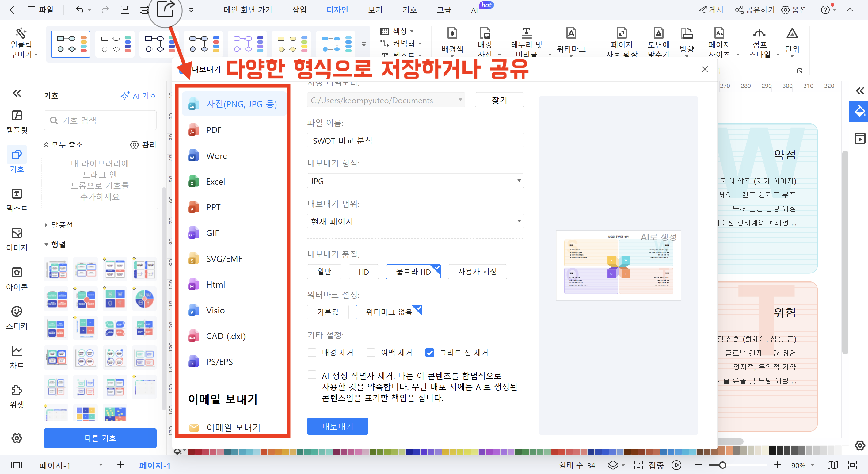This screenshot has width=868, height=474.
Task: Tick the AI 생성 식별자 제거 checkbox
Action: point(312,375)
